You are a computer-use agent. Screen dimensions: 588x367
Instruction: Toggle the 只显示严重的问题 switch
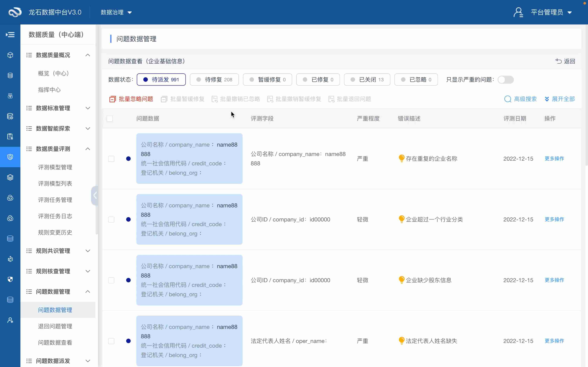(x=505, y=80)
